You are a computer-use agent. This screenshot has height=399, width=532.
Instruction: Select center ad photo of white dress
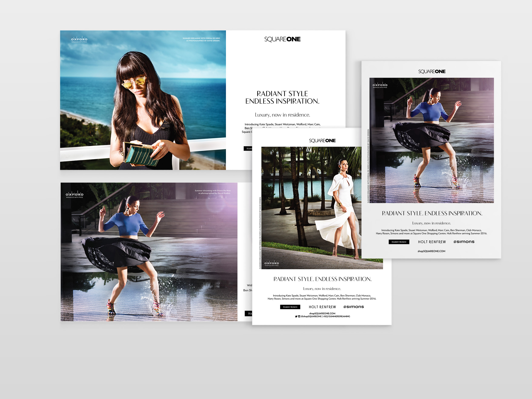312,208
